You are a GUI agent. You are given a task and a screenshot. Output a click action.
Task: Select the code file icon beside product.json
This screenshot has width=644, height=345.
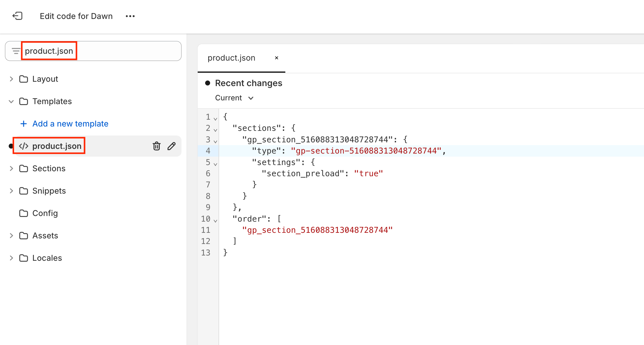tap(24, 146)
